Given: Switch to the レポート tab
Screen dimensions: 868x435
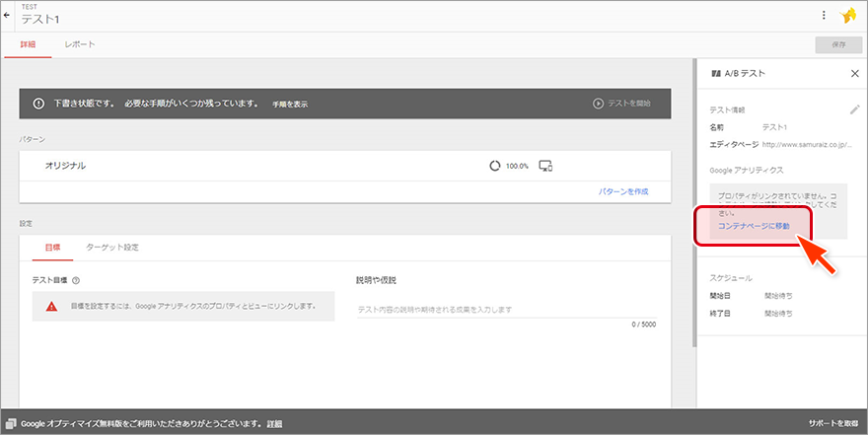Looking at the screenshot, I should point(80,44).
